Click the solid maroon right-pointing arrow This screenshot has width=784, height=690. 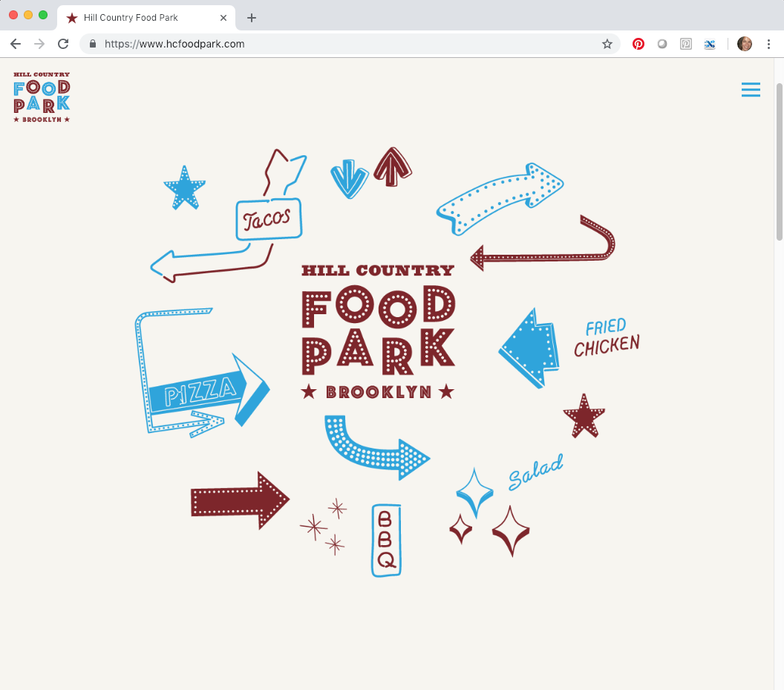(x=240, y=501)
